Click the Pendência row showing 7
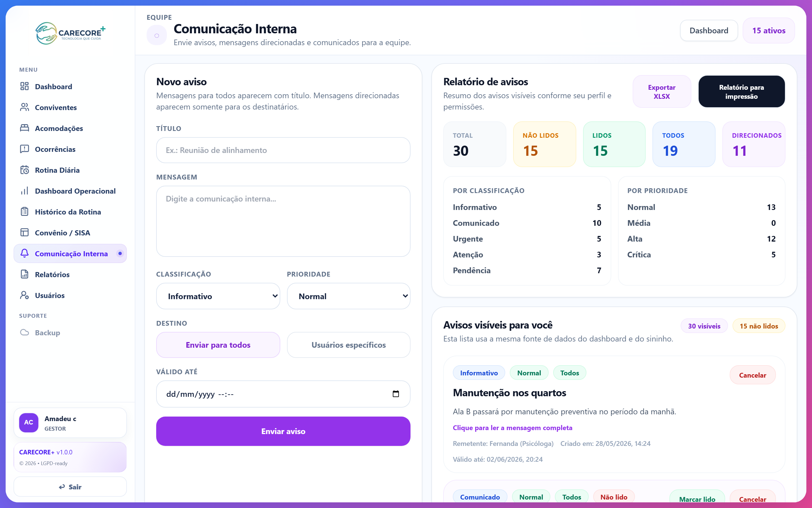Image resolution: width=812 pixels, height=508 pixels. click(x=527, y=270)
